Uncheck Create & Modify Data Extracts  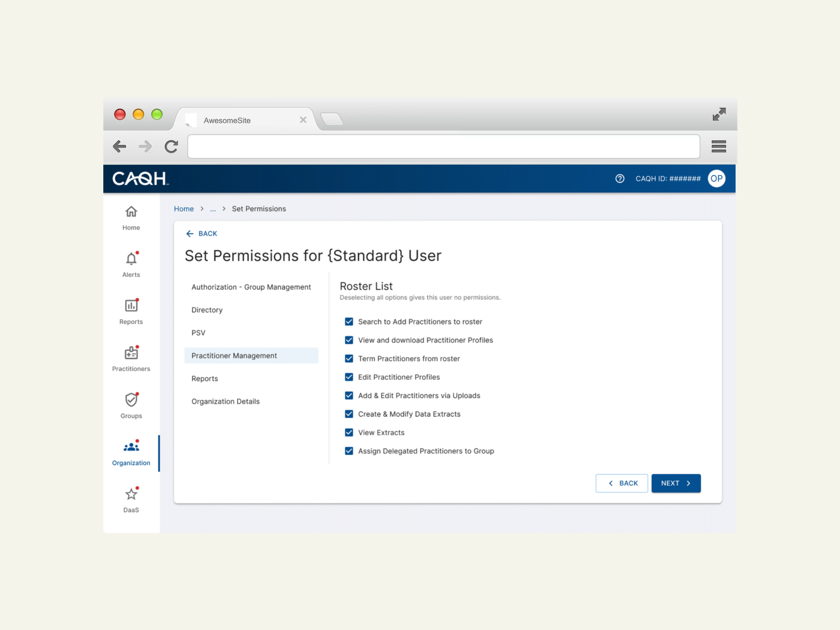click(x=349, y=414)
